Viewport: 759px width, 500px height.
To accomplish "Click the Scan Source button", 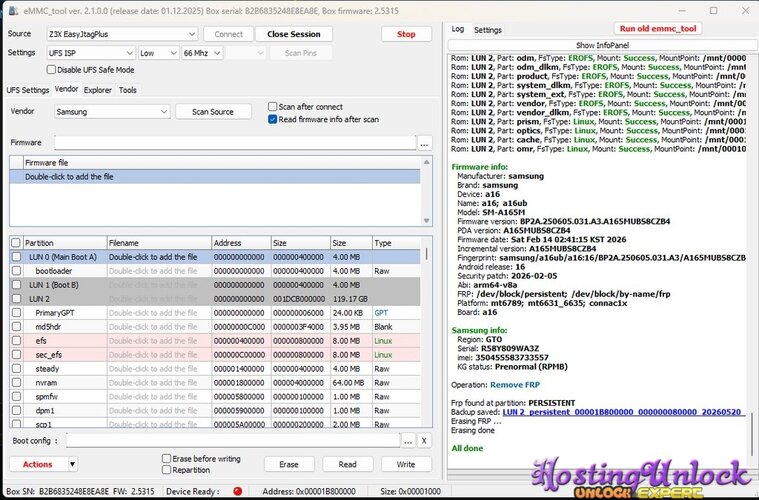I will 213,112.
